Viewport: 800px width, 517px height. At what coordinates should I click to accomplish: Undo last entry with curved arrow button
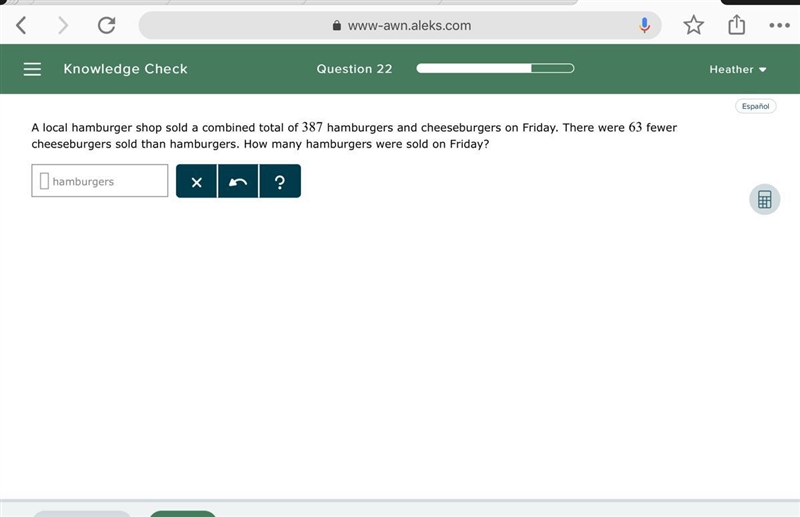point(238,181)
